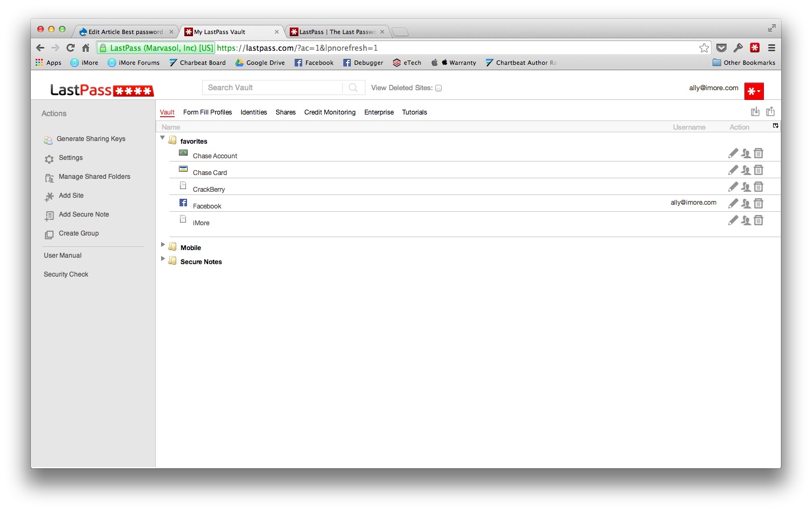The width and height of the screenshot is (812, 511).
Task: Edit the Facebook entry
Action: click(x=733, y=204)
